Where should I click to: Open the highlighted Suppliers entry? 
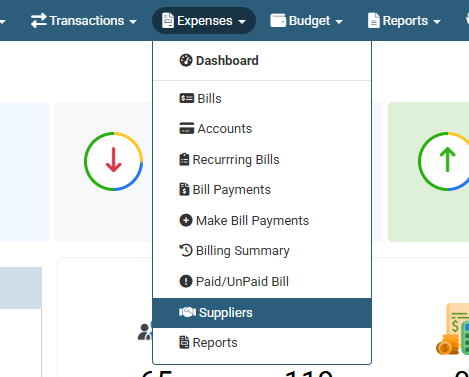(x=262, y=313)
